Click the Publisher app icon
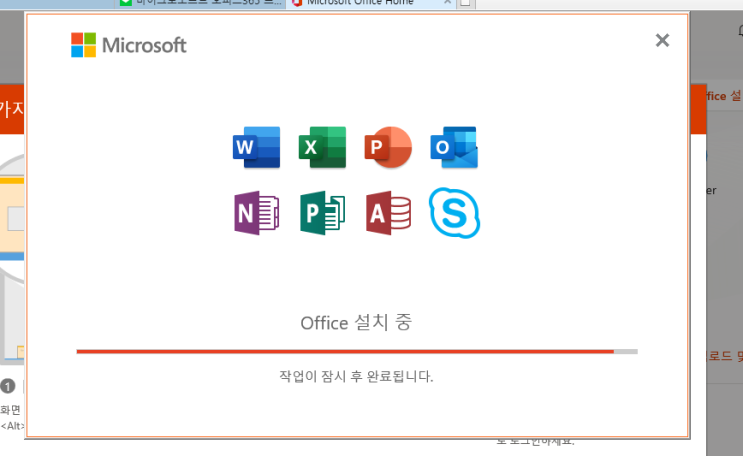 coord(322,213)
